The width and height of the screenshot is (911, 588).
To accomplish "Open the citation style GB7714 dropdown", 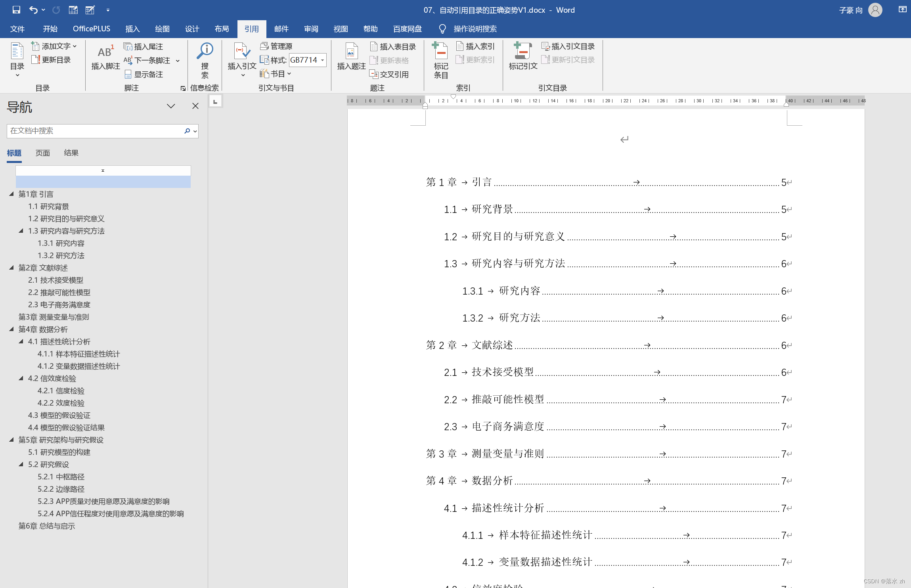I will tap(322, 60).
